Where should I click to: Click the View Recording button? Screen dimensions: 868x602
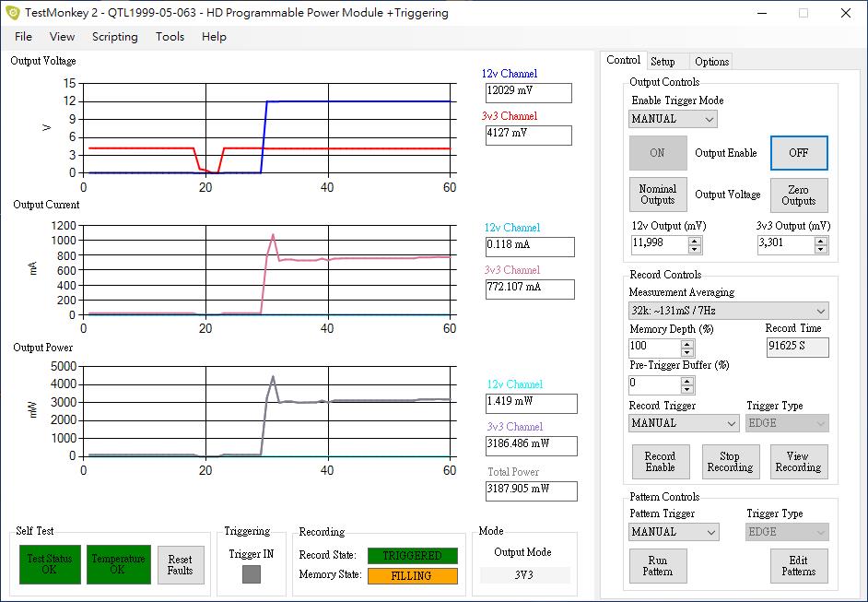tap(799, 462)
